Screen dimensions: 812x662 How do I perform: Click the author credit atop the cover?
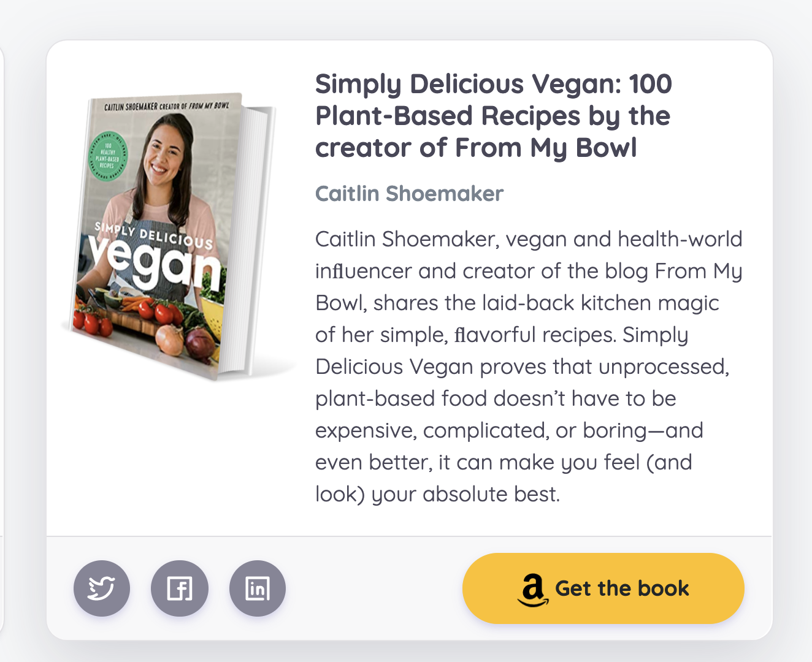[166, 106]
